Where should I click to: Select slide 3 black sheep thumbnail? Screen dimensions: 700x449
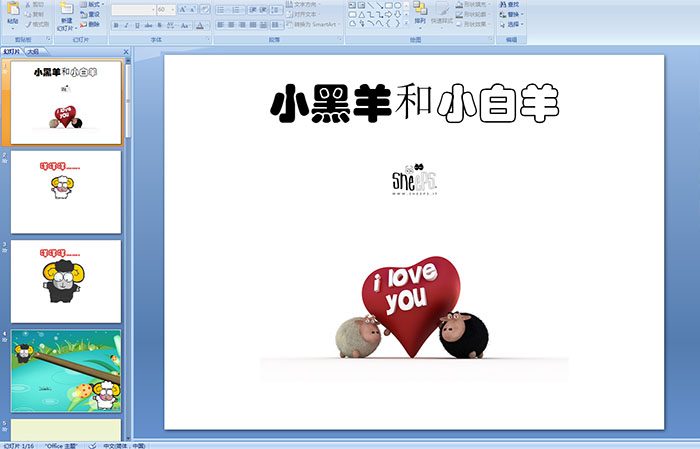(66, 281)
